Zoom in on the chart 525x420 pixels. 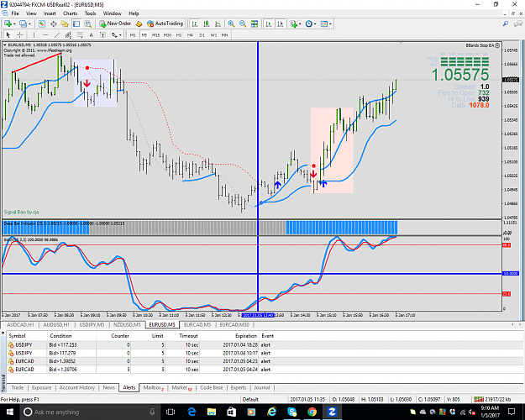(x=231, y=24)
